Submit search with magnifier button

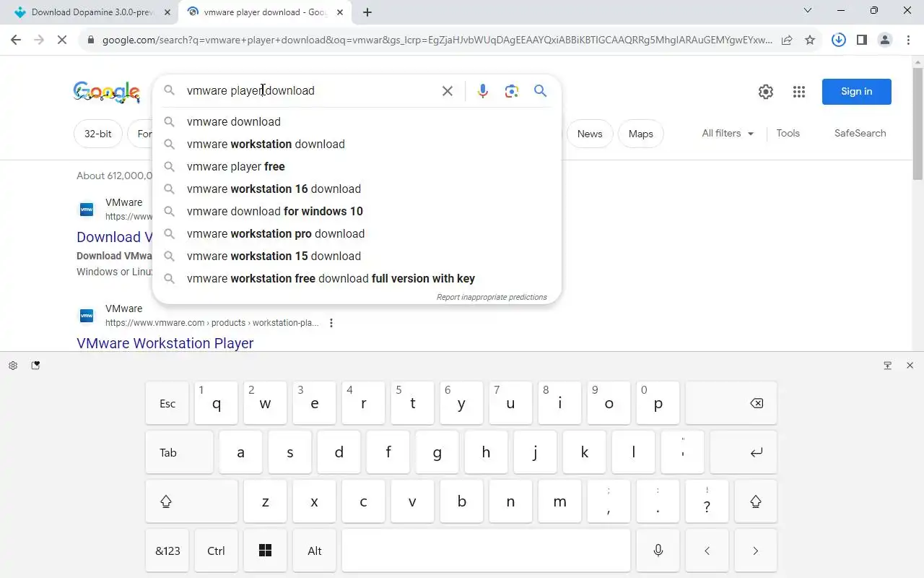pos(540,91)
